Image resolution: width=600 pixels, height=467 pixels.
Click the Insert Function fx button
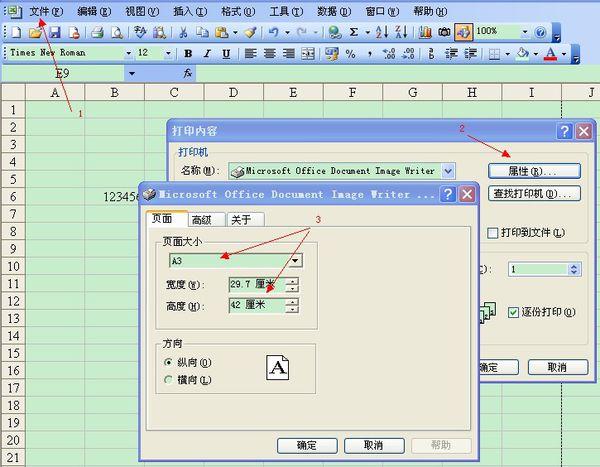point(188,73)
